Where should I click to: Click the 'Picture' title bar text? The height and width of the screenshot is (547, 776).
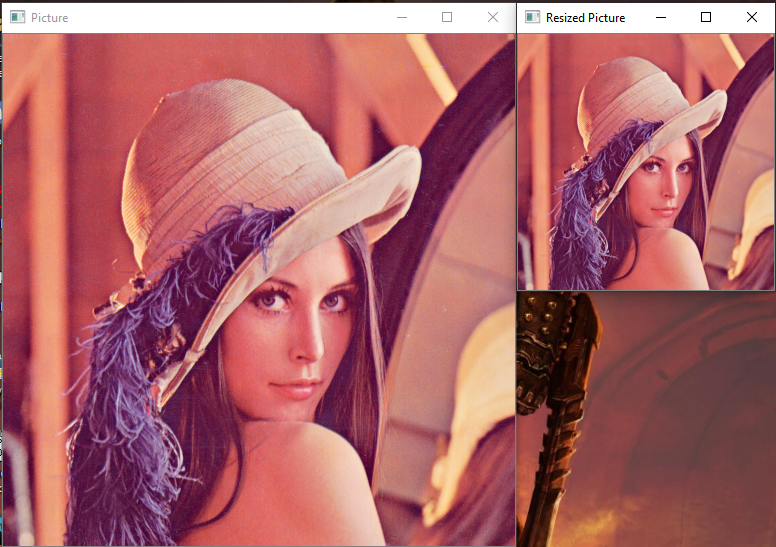pos(49,18)
